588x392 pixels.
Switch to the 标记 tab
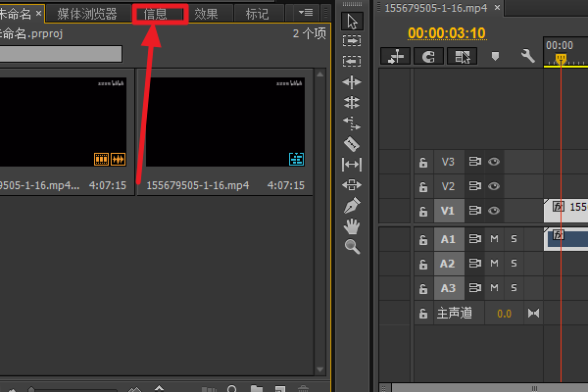click(x=257, y=14)
